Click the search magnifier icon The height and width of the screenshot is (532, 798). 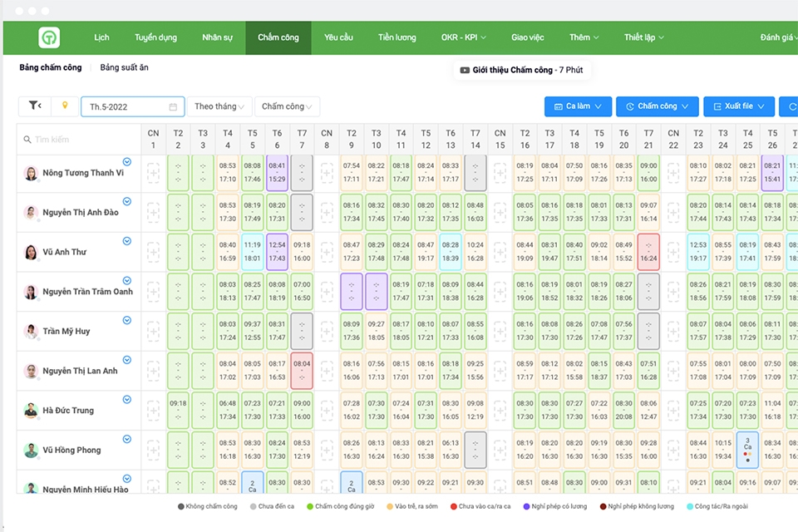tap(27, 139)
